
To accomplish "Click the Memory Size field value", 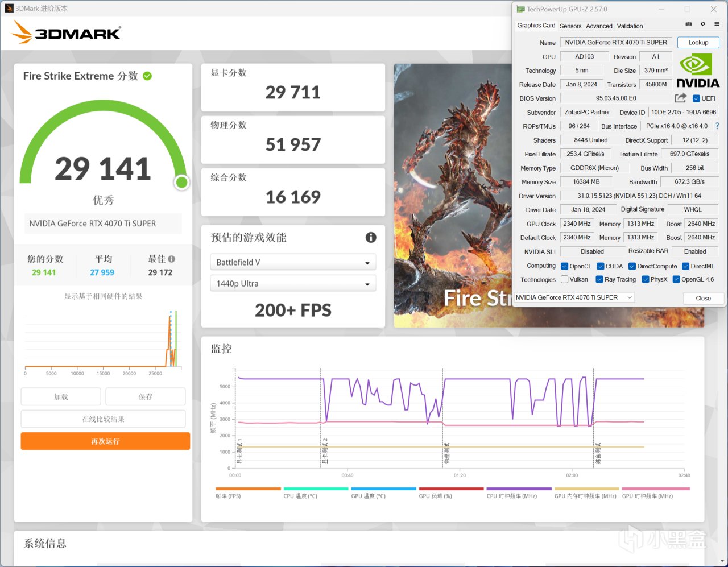I will (x=586, y=182).
